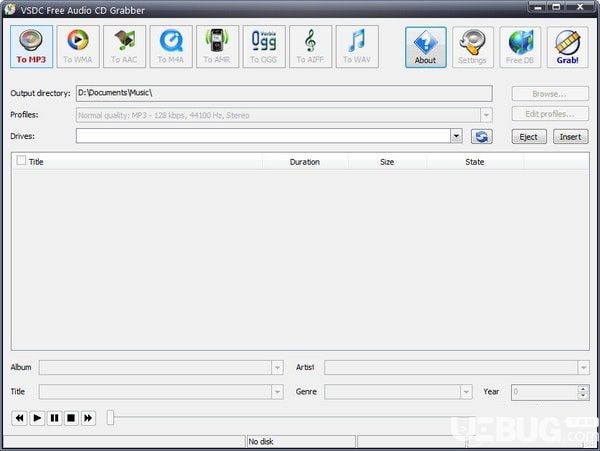Click the No disk status text
600x451 pixels.
pyautogui.click(x=261, y=442)
